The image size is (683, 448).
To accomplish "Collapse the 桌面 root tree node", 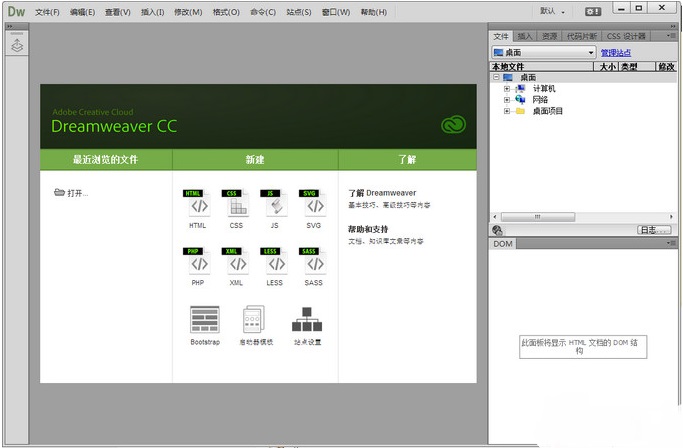I will point(496,77).
